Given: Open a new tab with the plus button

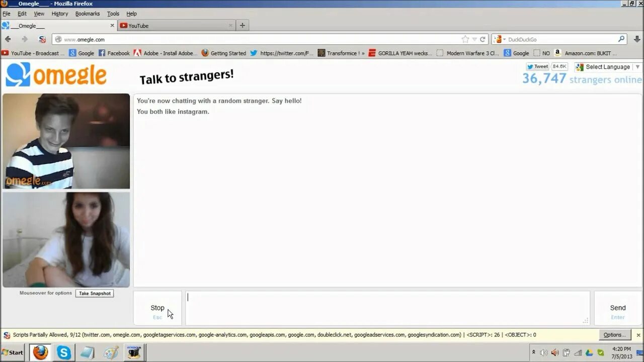Looking at the screenshot, I should tap(243, 26).
